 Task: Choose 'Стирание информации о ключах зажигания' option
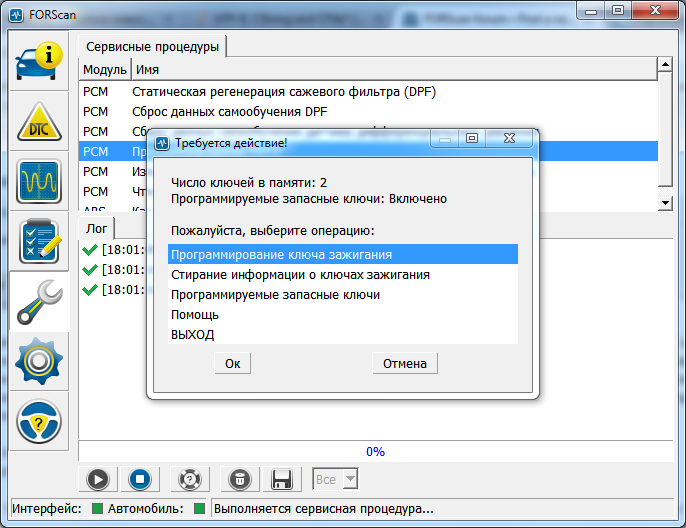[300, 275]
